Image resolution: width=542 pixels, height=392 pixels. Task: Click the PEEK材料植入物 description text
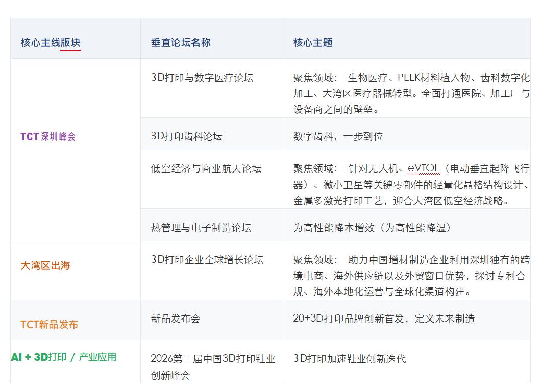point(434,78)
